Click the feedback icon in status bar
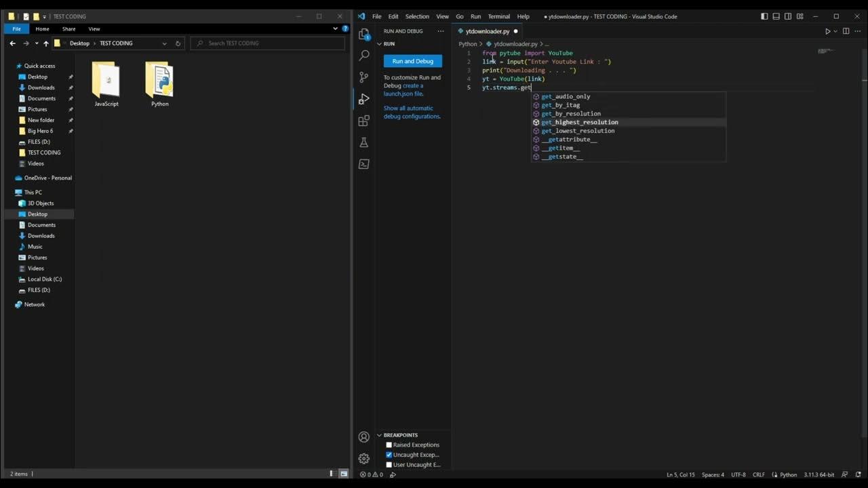The image size is (868, 488). [845, 474]
